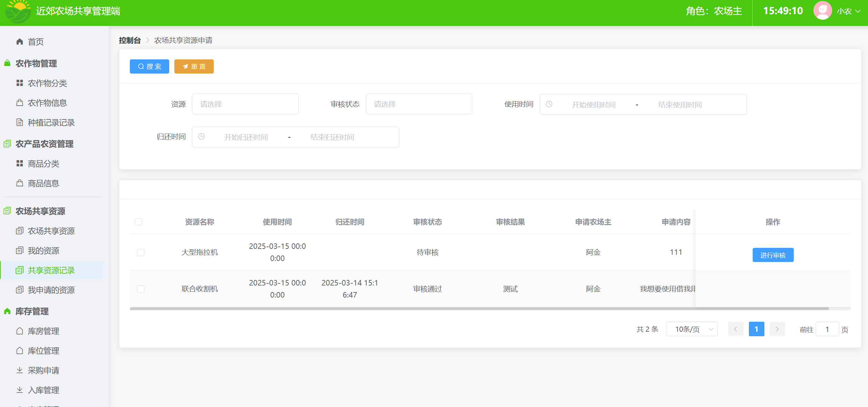Click 进行审核 button for 大型拖拉机
The width and height of the screenshot is (868, 407).
pyautogui.click(x=773, y=255)
